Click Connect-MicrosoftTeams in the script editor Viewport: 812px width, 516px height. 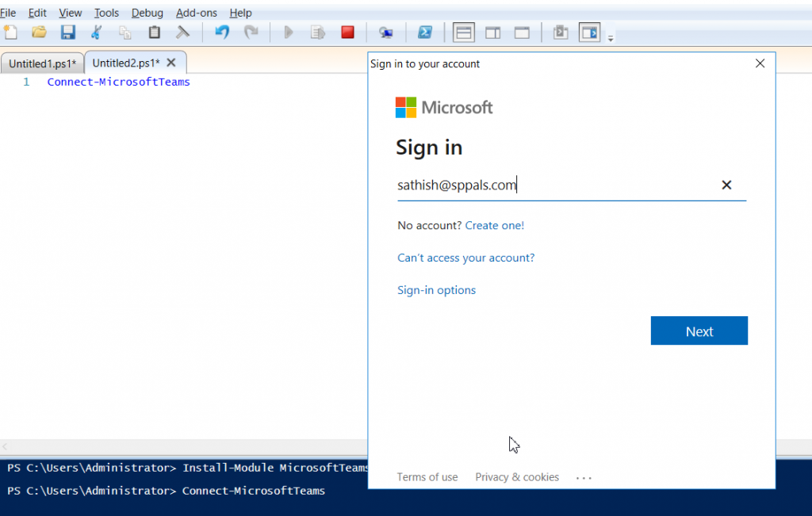(x=119, y=82)
